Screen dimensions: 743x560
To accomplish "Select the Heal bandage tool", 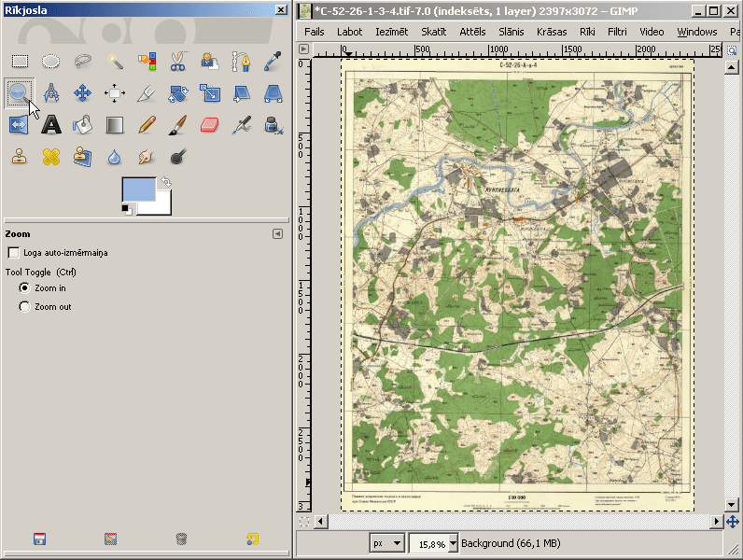I will click(50, 157).
